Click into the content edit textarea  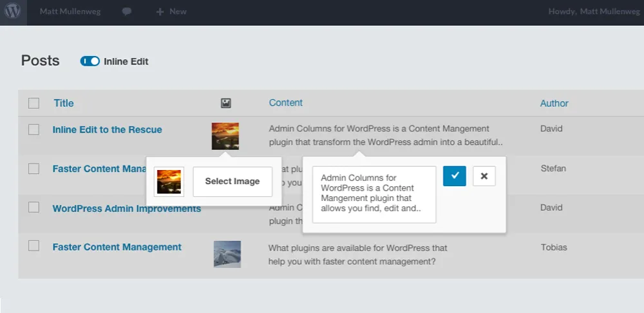(x=374, y=194)
